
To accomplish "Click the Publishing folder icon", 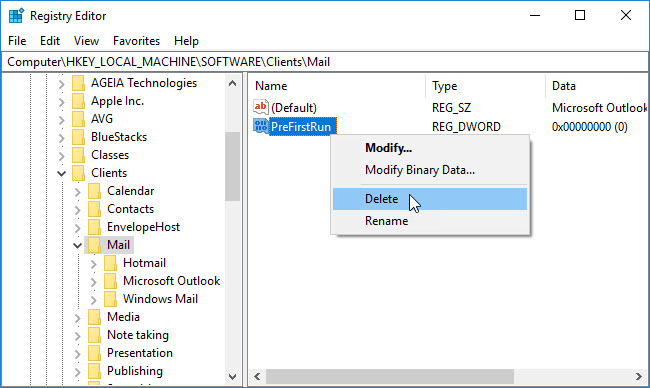I will [95, 371].
